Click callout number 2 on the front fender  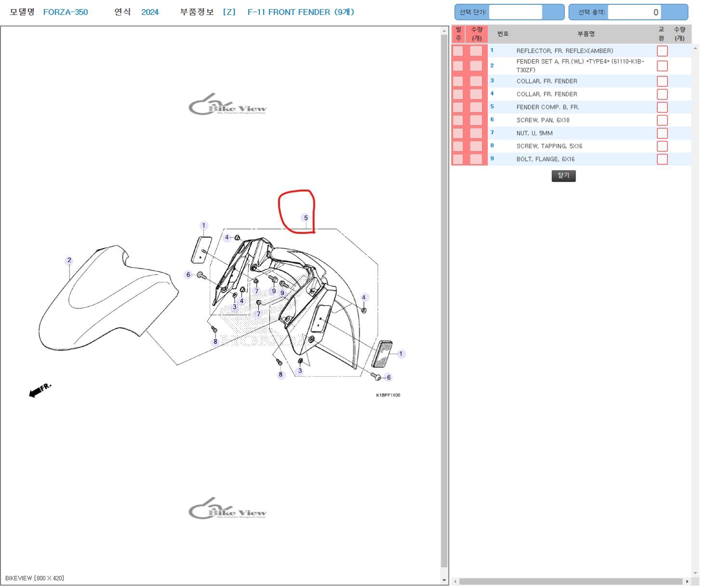click(x=69, y=260)
